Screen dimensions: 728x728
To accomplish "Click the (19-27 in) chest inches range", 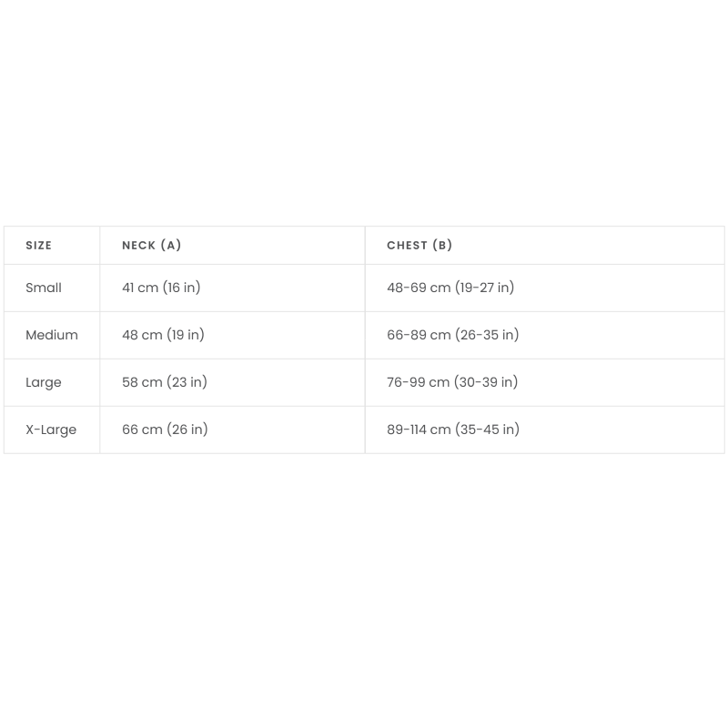I will (x=485, y=288).
